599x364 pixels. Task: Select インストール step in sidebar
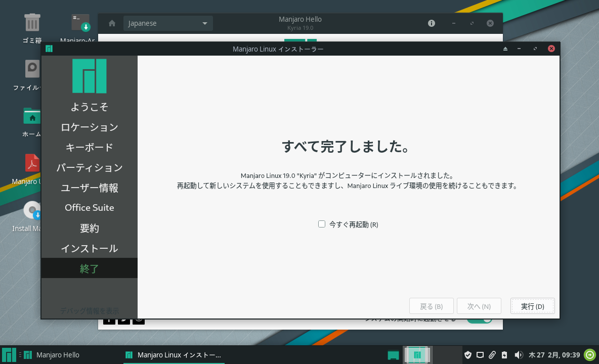point(90,248)
